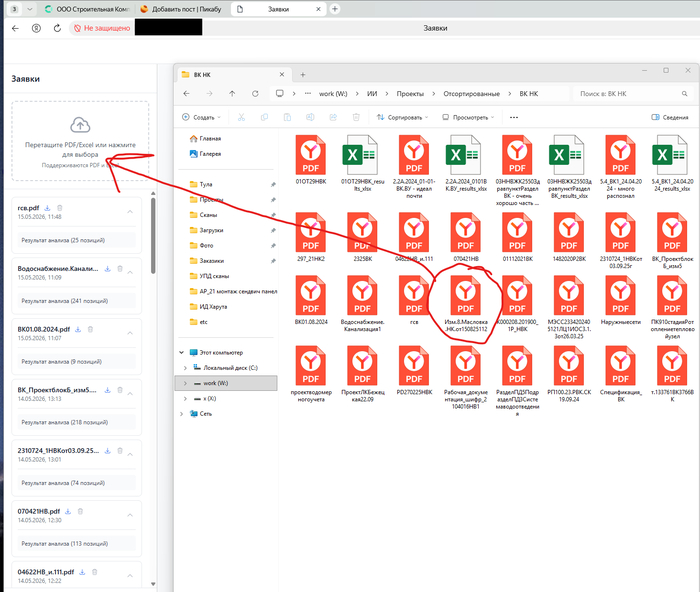
Task: Open the Explorer more options ellipsis
Action: tap(514, 117)
